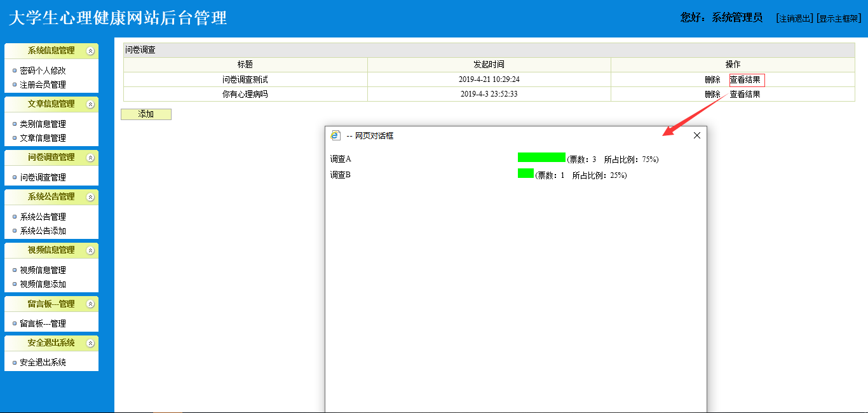Go to 视频信息添加 page
Viewport: 868px width, 413px height.
pos(43,284)
